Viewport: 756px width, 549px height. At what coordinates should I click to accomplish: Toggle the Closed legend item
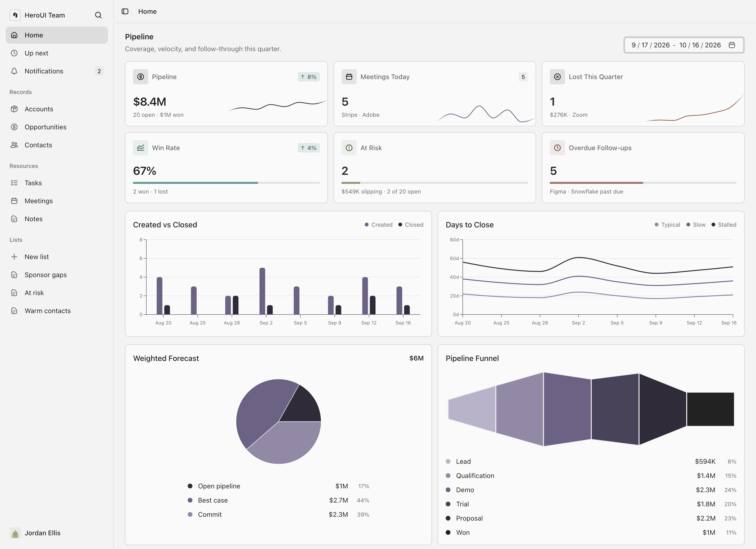pyautogui.click(x=411, y=225)
